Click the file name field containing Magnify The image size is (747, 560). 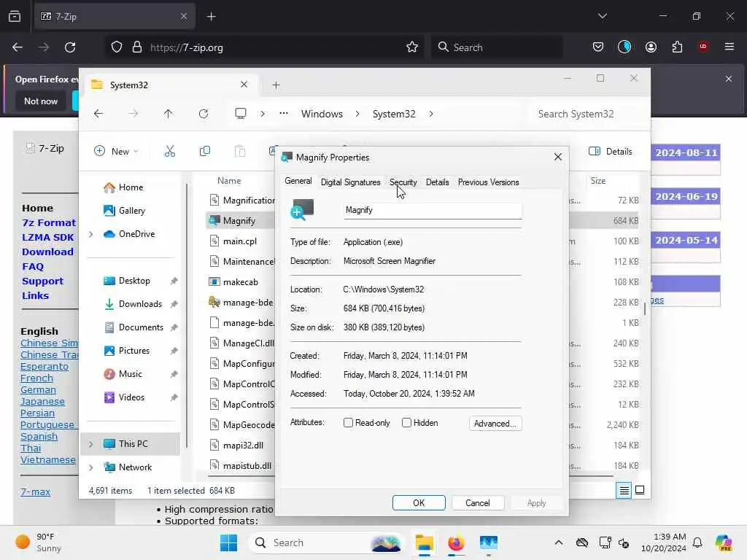point(433,211)
